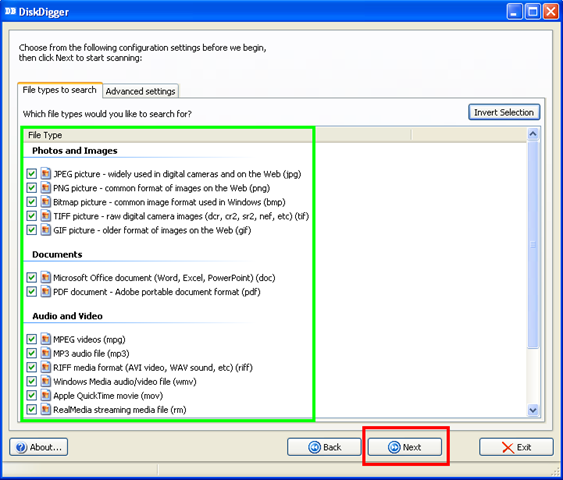Click the Microsoft Office document icon
563x480 pixels.
pyautogui.click(x=45, y=278)
